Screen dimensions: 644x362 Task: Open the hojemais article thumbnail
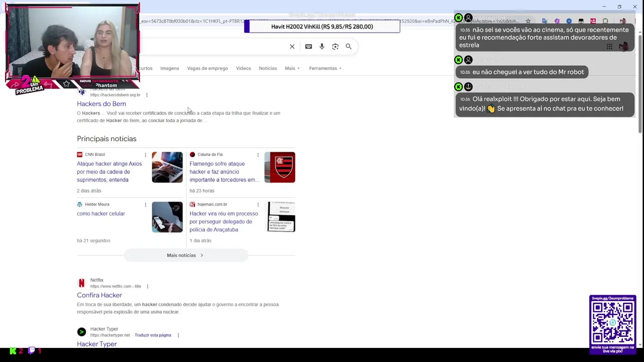pos(281,217)
